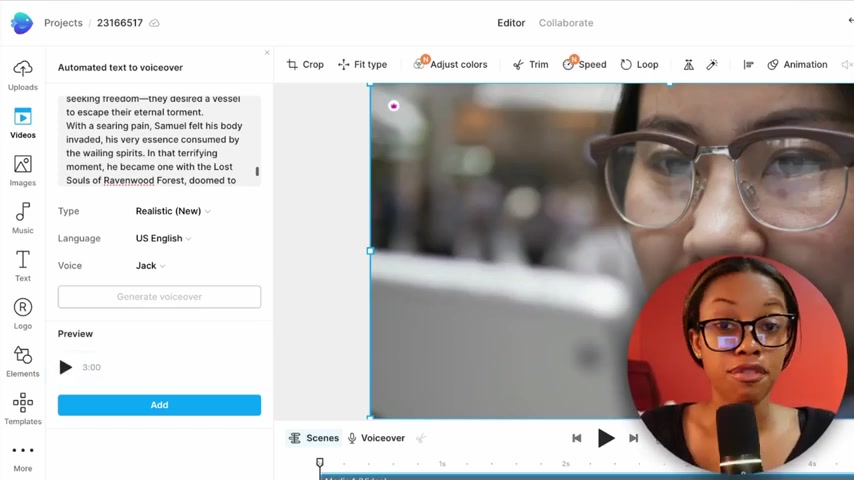Click the app logo icon
The width and height of the screenshot is (854, 480).
click(22, 23)
